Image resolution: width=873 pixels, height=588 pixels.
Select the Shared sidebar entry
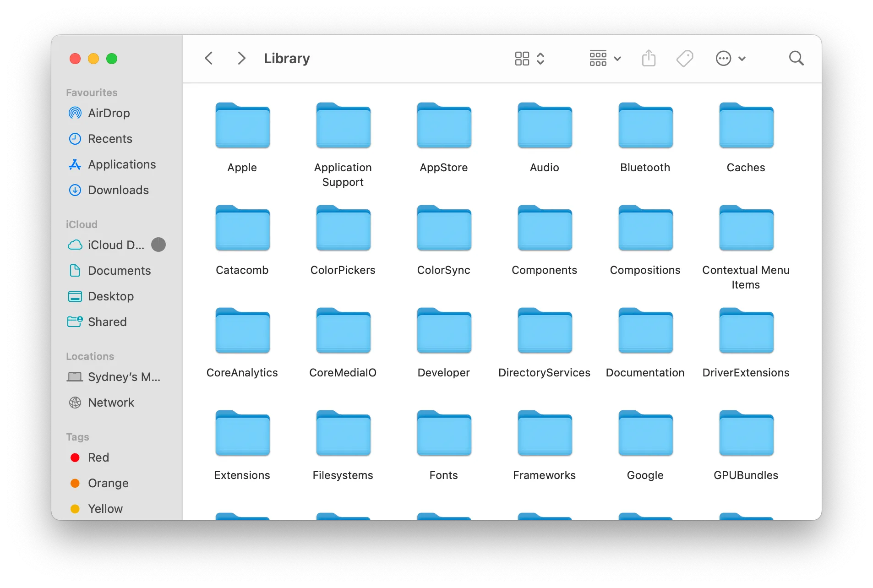[x=107, y=322]
